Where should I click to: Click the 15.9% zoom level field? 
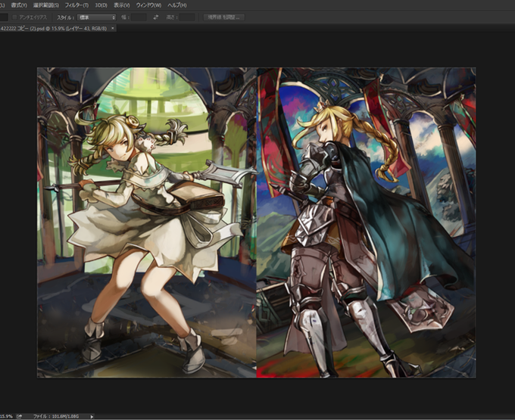(x=6, y=416)
